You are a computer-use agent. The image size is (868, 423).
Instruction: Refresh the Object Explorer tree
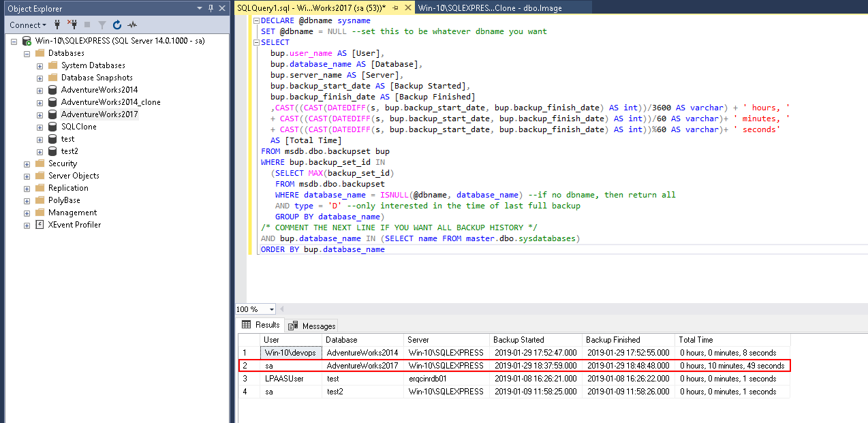(117, 25)
